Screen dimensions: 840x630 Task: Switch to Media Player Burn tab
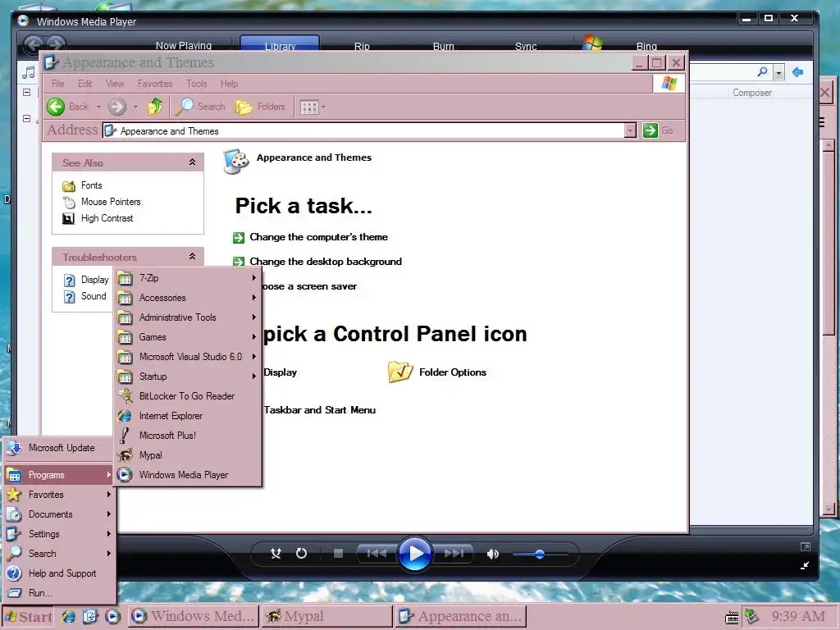[444, 46]
